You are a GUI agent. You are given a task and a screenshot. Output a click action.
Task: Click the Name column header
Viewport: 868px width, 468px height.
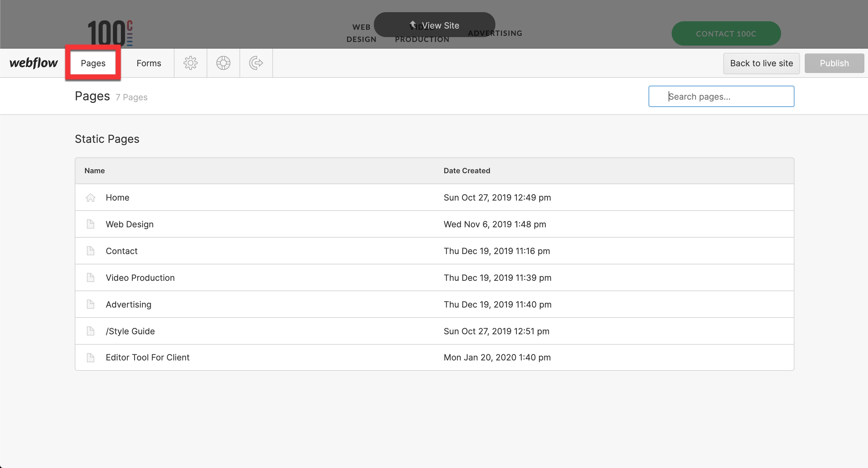click(x=94, y=170)
